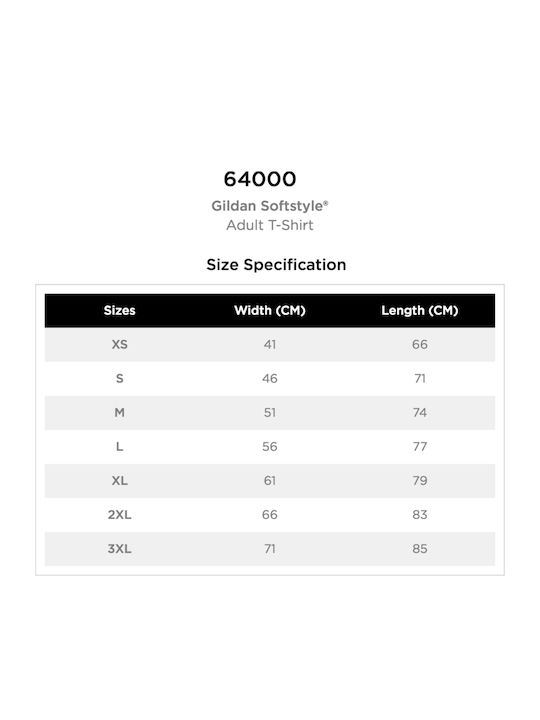Click length value 83 for 2XL
Viewport: 540px width, 720px height.
point(420,514)
